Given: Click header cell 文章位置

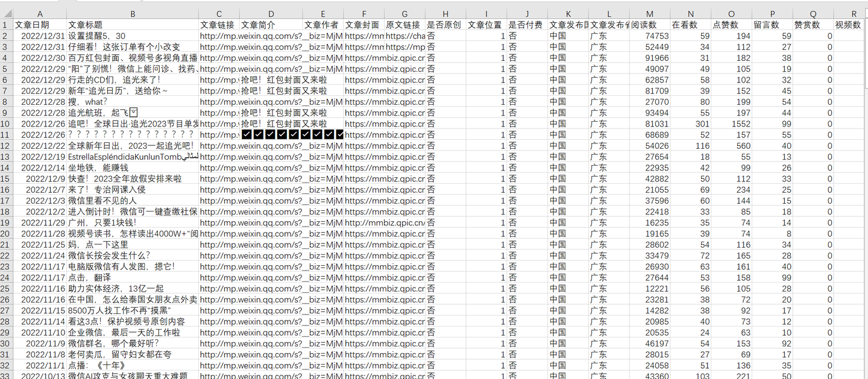Looking at the screenshot, I should click(486, 25).
